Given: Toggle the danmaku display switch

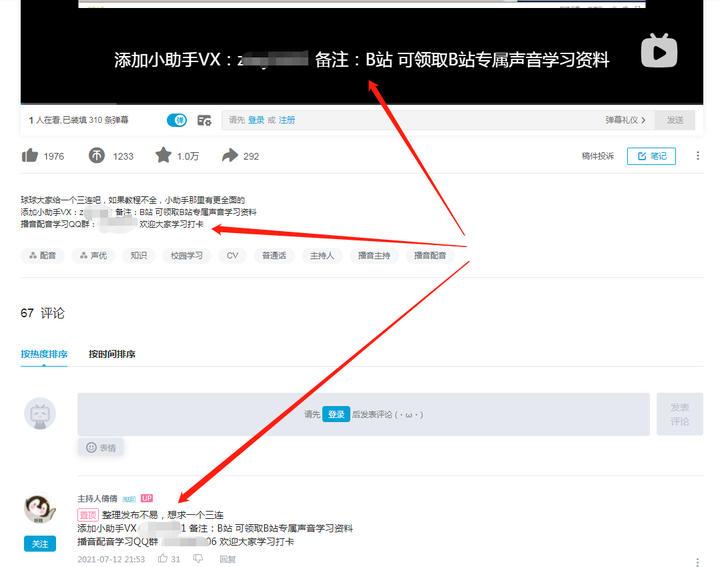Looking at the screenshot, I should pos(177,120).
